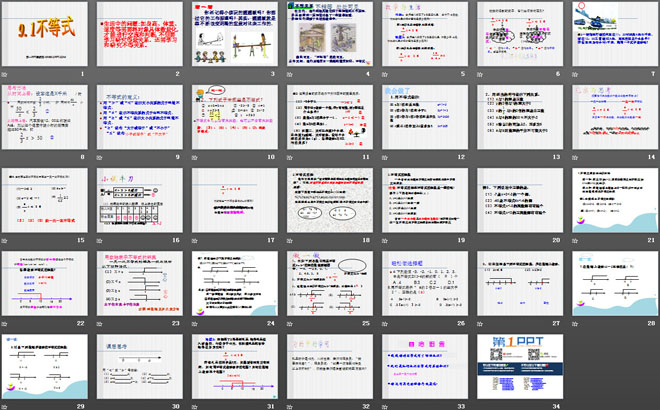Screen dimensions: 660x410
Task: Select slide 7 with car picture
Action: point(615,34)
